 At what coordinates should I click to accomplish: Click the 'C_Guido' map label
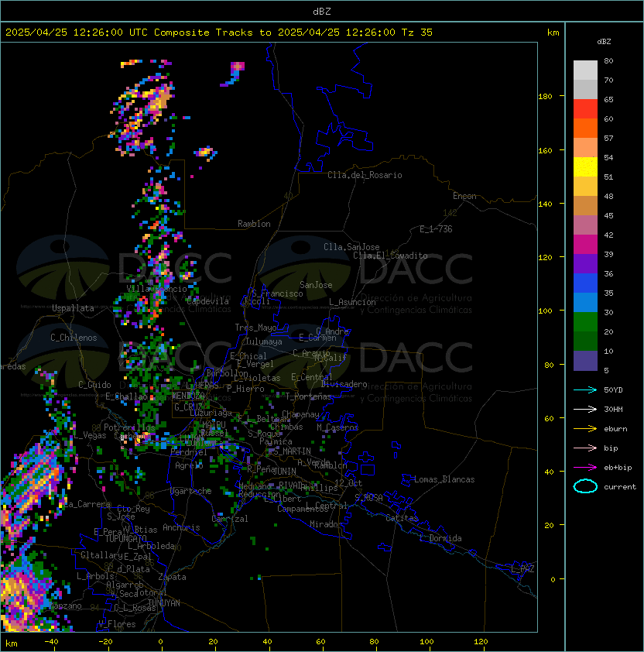[x=94, y=385]
